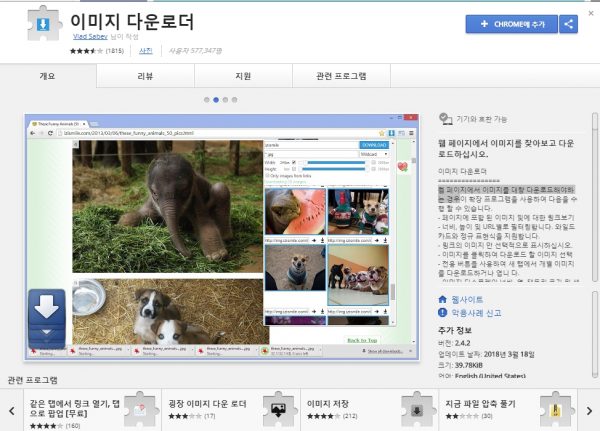Click the dogs in sweaters thumbnail
The width and height of the screenshot is (600, 431).
click(358, 211)
